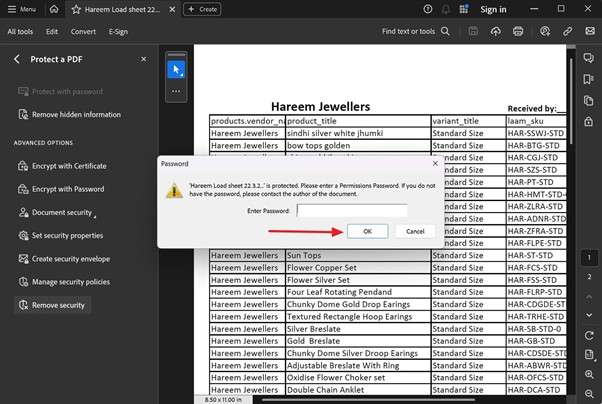602x404 pixels.
Task: Select Remove hidden information
Action: point(69,114)
